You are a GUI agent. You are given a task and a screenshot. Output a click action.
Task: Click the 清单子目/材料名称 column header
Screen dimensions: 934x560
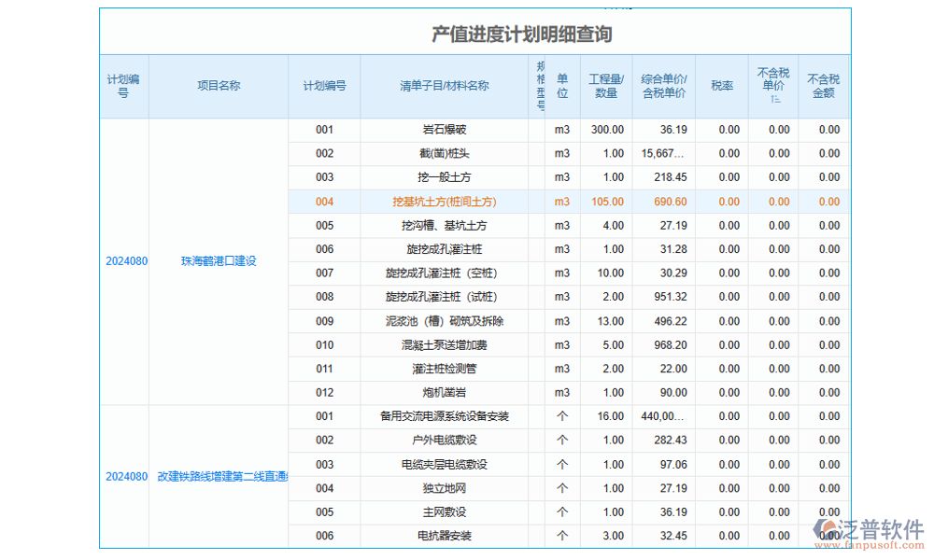tap(444, 86)
